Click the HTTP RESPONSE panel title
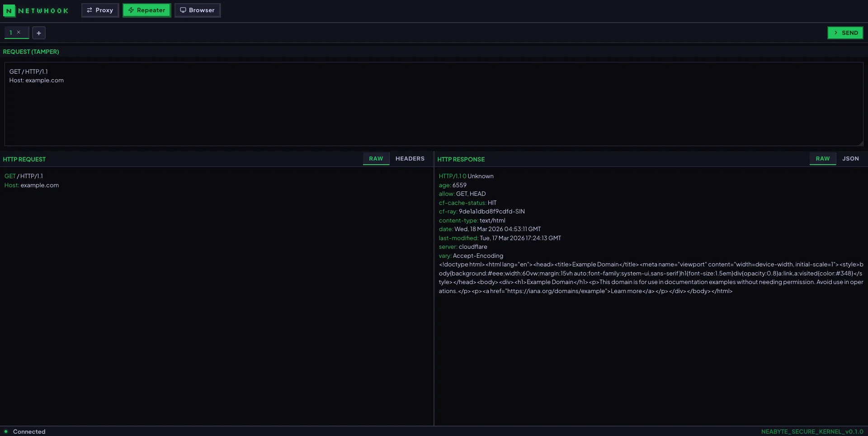This screenshot has width=868, height=436. point(461,159)
